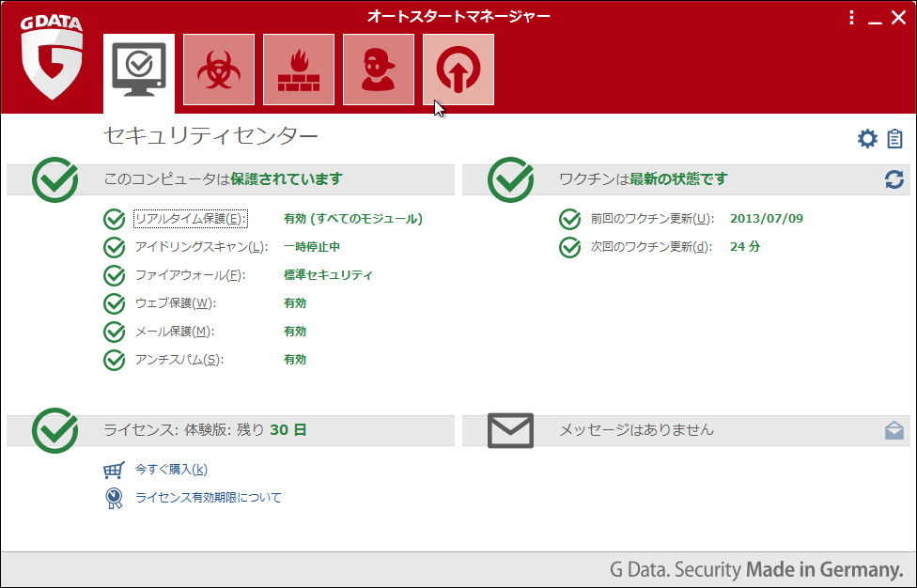
Task: Click check icon next to ウェブ保護
Action: click(114, 303)
